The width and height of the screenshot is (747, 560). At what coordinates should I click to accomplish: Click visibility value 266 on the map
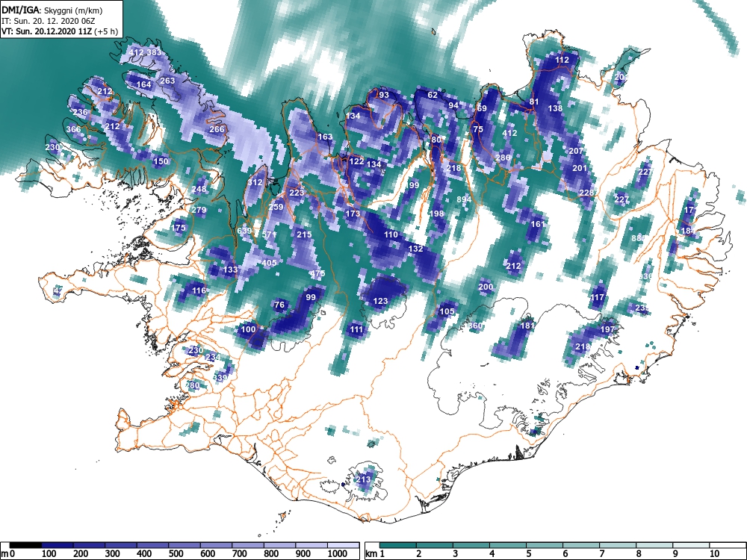pos(217,129)
